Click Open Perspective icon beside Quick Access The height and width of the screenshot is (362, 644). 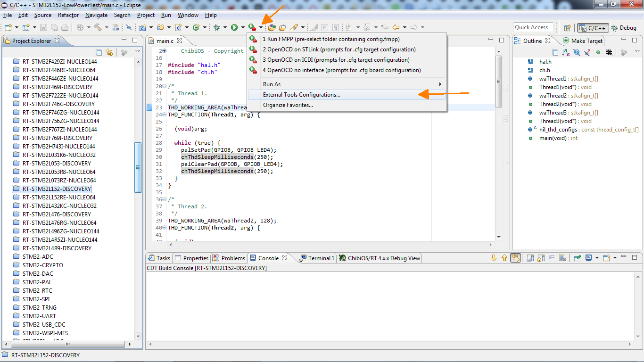click(567, 28)
